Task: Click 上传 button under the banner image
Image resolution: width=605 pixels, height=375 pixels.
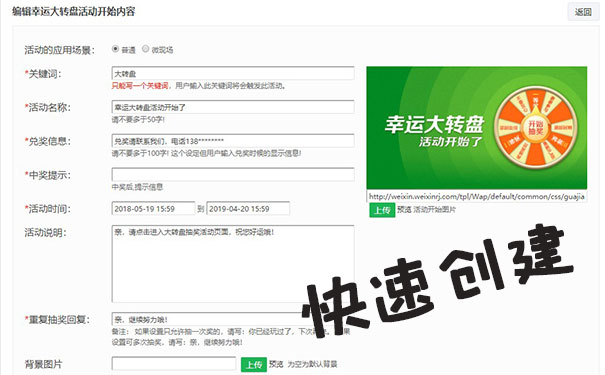Action: [382, 210]
